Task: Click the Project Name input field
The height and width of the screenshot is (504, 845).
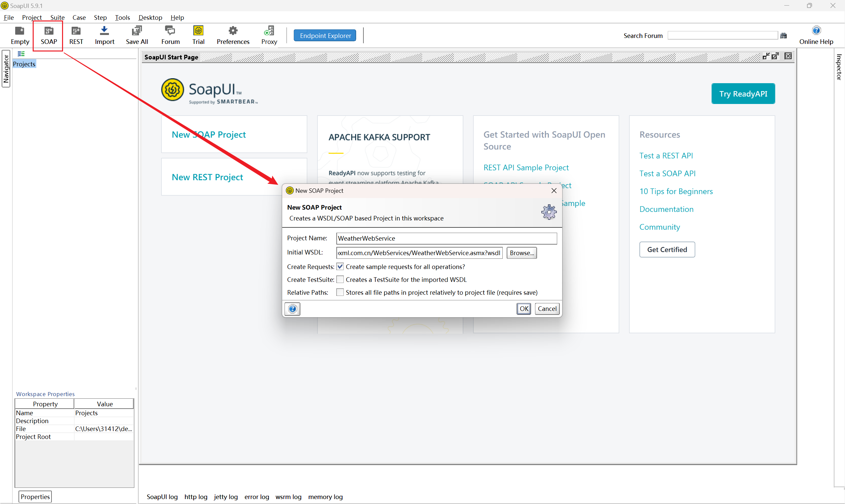Action: click(447, 238)
